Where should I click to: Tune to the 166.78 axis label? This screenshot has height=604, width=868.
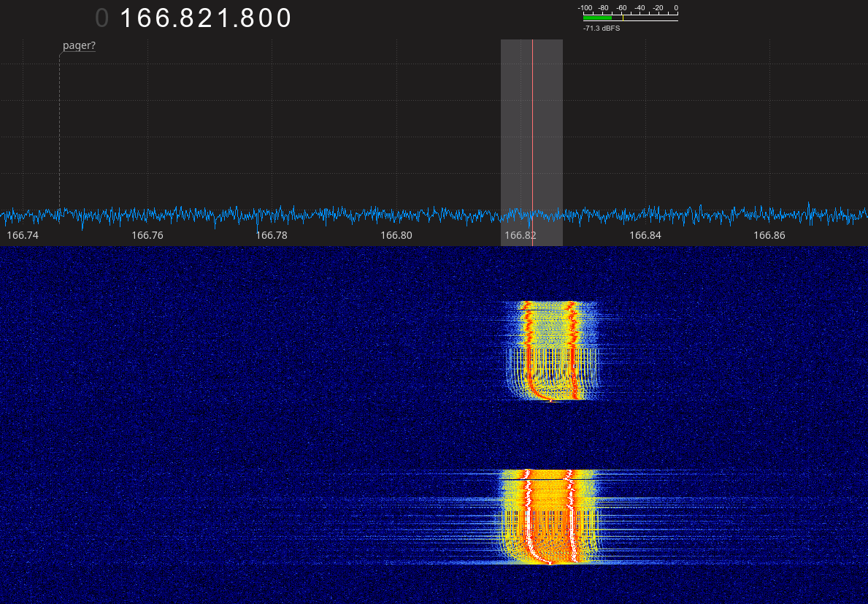point(272,235)
